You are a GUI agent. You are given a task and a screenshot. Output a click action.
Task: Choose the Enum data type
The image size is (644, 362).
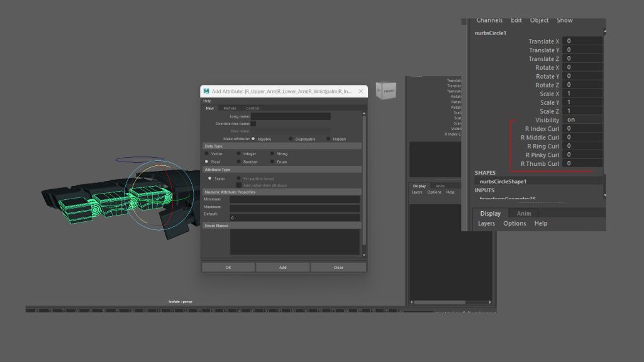(x=272, y=162)
